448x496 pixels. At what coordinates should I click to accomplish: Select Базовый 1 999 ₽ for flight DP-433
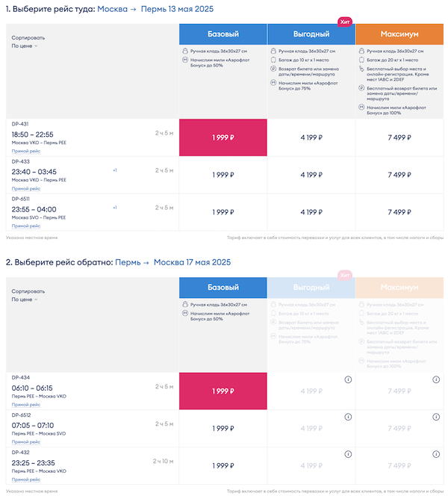click(223, 175)
